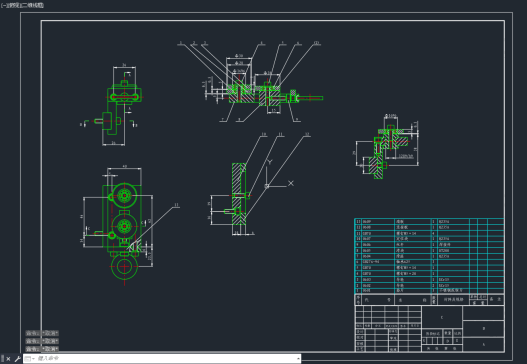Select the UCS icon X axis label
This screenshot has width=527, height=364.
coord(291,183)
